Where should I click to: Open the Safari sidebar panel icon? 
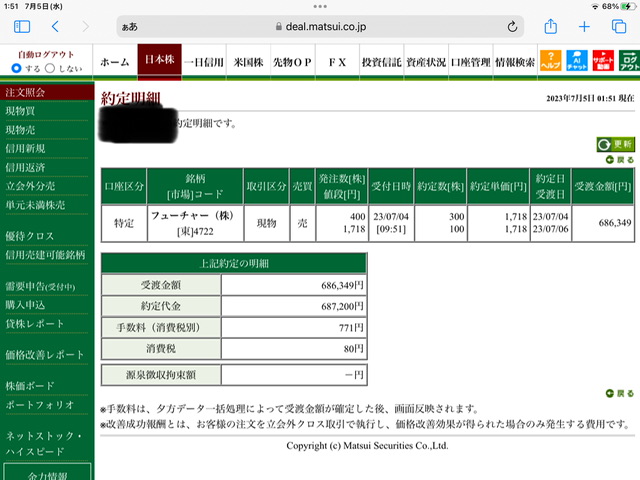click(22, 27)
